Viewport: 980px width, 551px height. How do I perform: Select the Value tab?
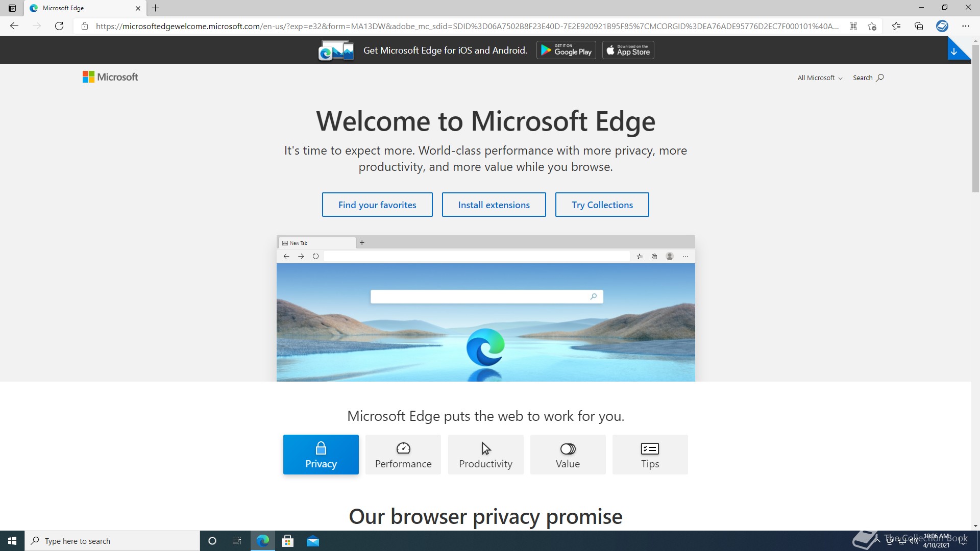click(568, 455)
